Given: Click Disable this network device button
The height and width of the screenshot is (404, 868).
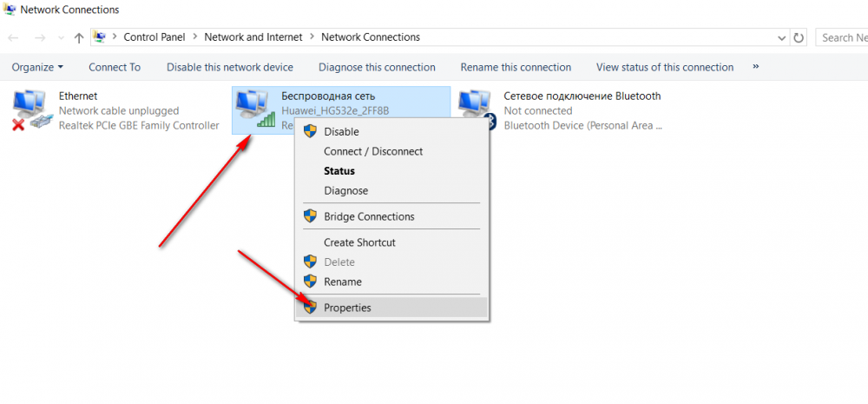Looking at the screenshot, I should point(230,67).
